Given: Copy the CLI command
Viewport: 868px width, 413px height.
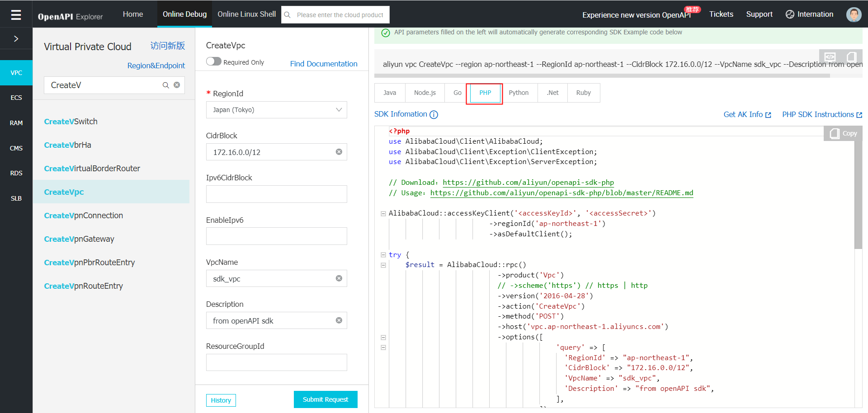Looking at the screenshot, I should click(851, 57).
